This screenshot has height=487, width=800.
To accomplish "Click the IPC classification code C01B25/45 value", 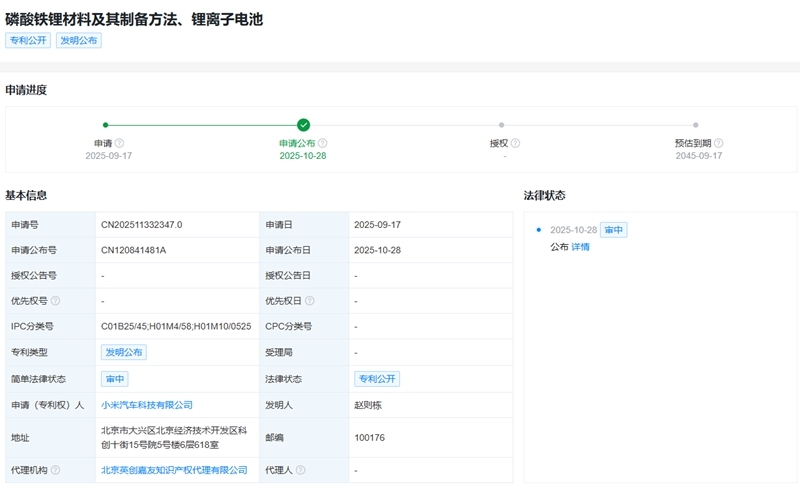I will coord(124,326).
